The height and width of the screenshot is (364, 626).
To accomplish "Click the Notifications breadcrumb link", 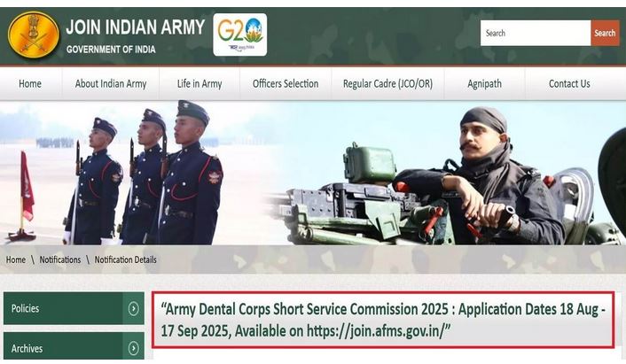I will tap(59, 259).
